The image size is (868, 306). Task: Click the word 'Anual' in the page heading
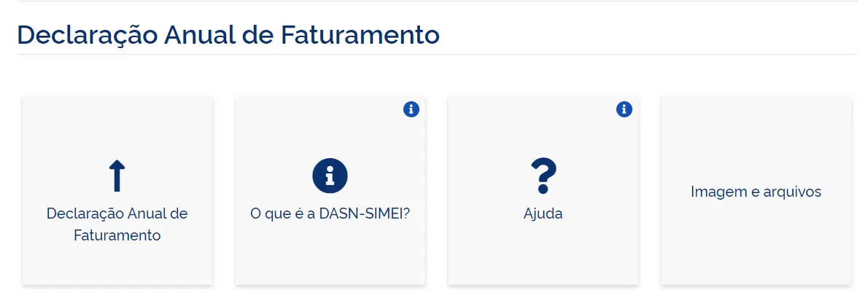[200, 34]
